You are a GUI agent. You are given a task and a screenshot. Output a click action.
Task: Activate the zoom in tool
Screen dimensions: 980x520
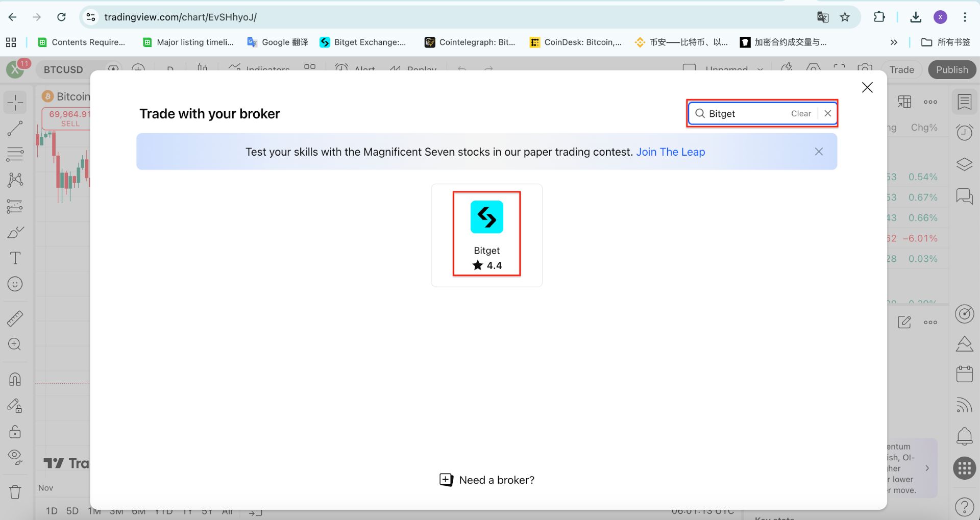[15, 344]
